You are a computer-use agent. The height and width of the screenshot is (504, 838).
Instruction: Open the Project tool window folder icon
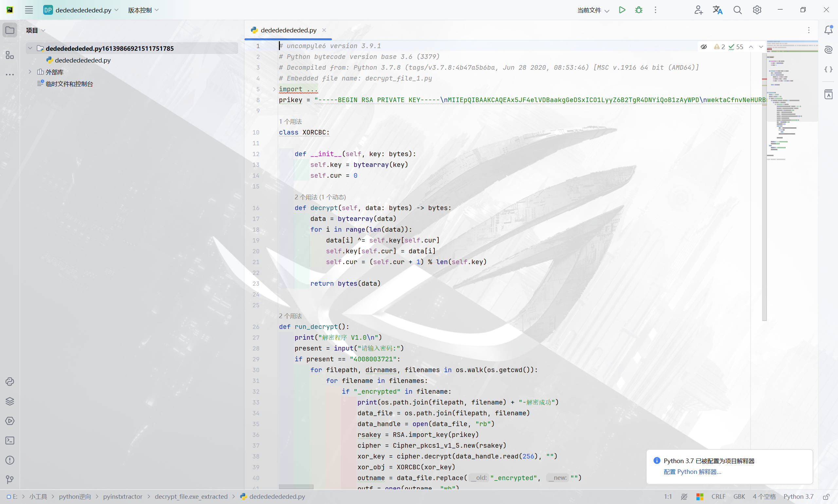coord(10,30)
